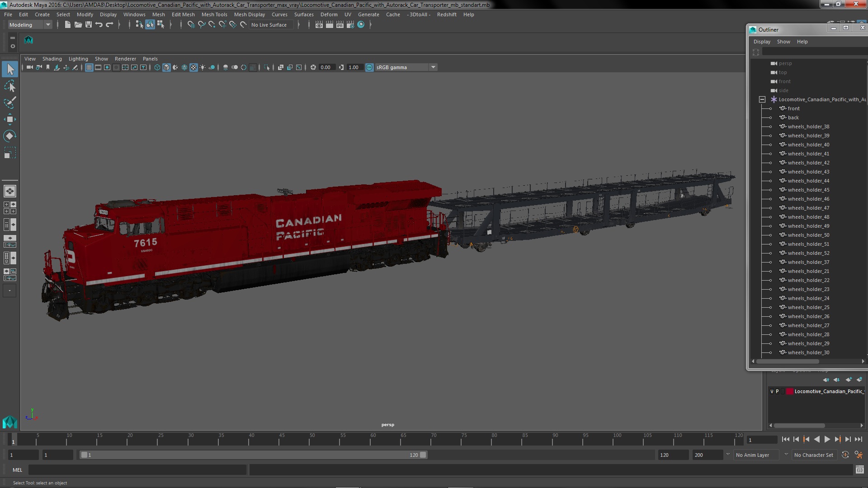Toggle use all lights in viewport
Screen dimensions: 868x488
click(x=203, y=67)
